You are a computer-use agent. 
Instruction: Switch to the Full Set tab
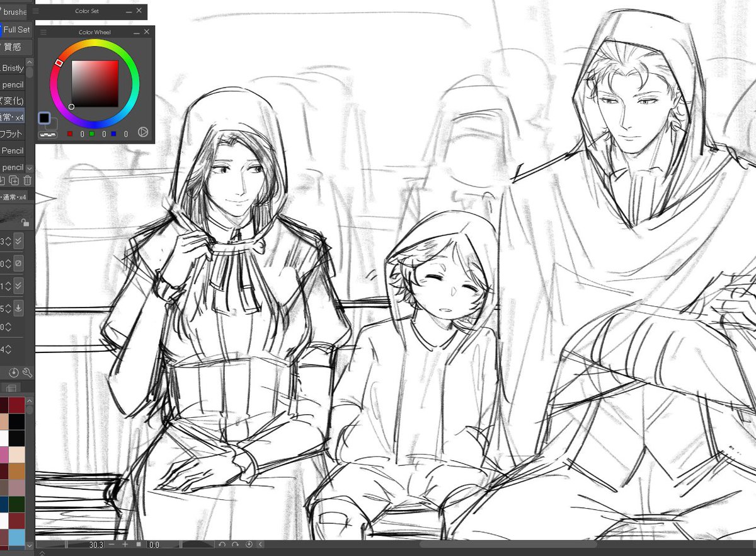click(x=16, y=30)
